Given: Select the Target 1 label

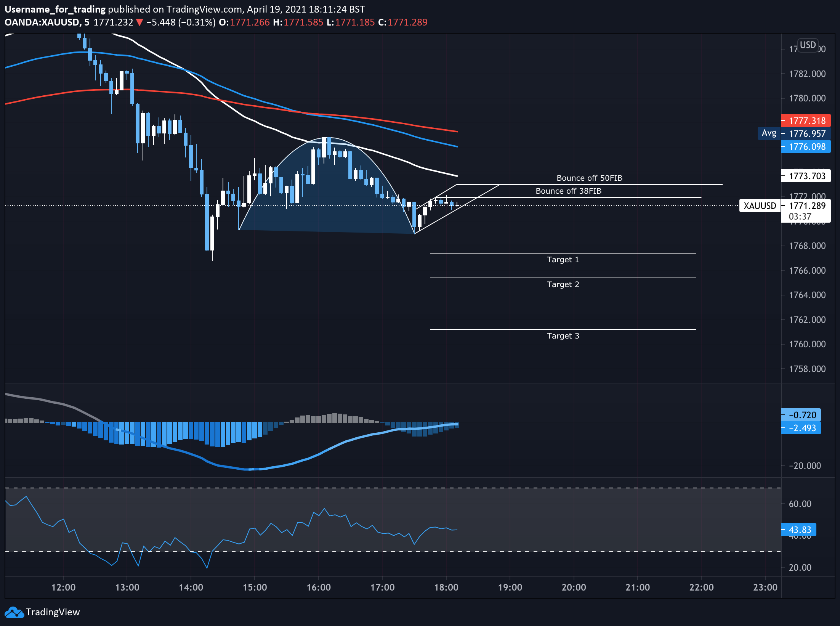Looking at the screenshot, I should (x=563, y=260).
